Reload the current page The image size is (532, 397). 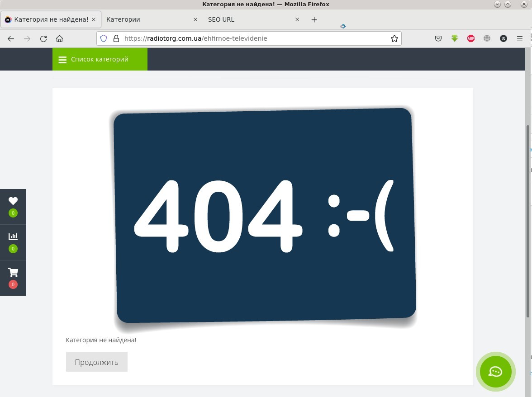[x=43, y=38]
